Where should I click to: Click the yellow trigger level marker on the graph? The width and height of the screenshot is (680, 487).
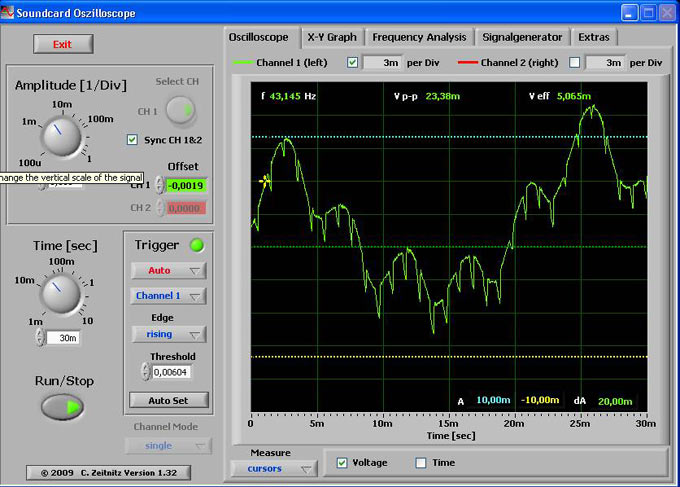[264, 181]
